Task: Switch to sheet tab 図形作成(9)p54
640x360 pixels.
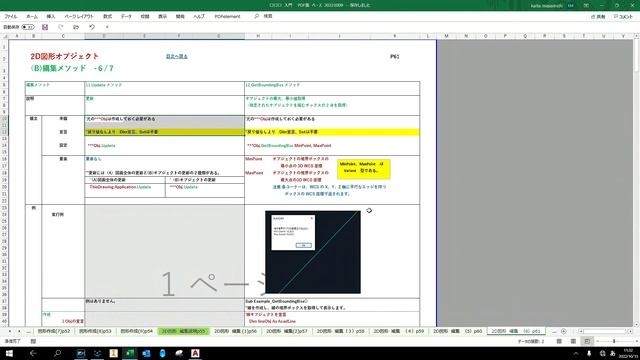Action: pos(136,331)
